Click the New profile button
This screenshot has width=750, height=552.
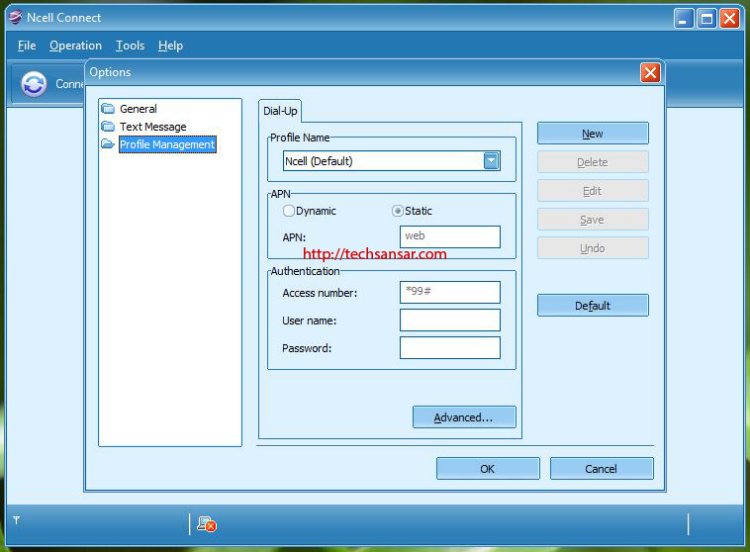[x=593, y=133]
